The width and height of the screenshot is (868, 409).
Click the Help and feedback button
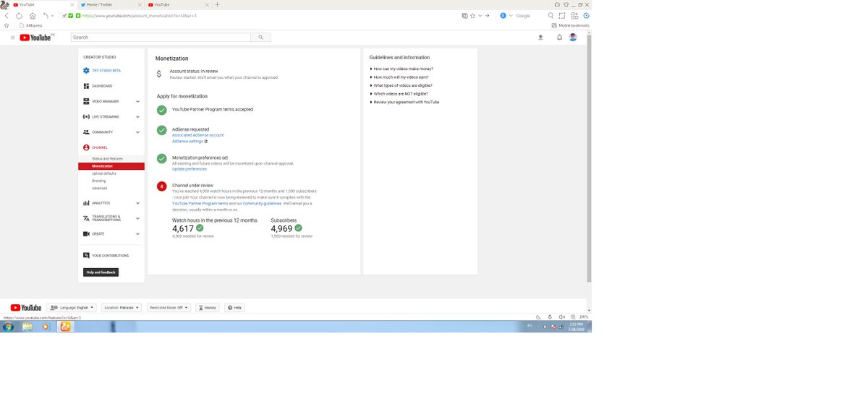[101, 272]
